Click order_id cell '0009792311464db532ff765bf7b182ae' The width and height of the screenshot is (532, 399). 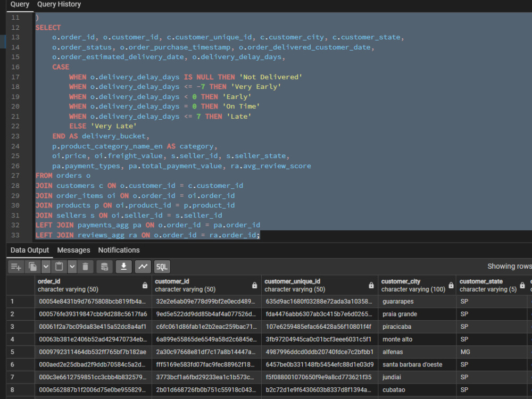(93, 352)
